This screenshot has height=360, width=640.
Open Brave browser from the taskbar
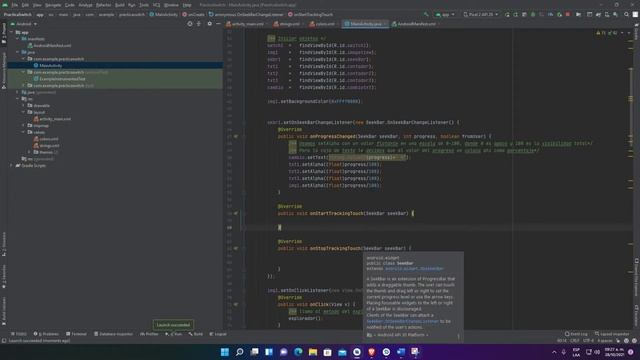click(371, 352)
